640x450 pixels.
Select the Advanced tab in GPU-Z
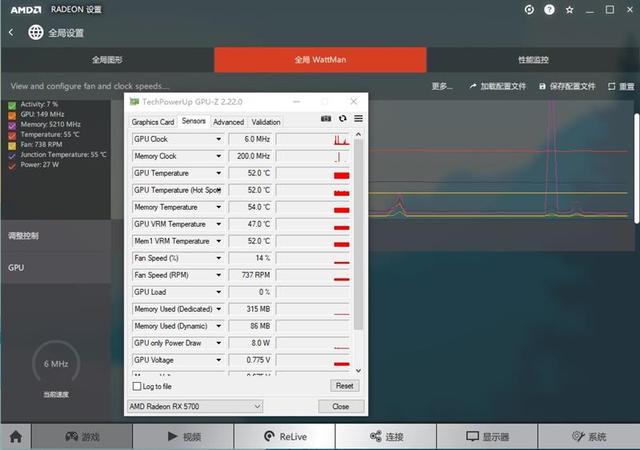click(228, 122)
